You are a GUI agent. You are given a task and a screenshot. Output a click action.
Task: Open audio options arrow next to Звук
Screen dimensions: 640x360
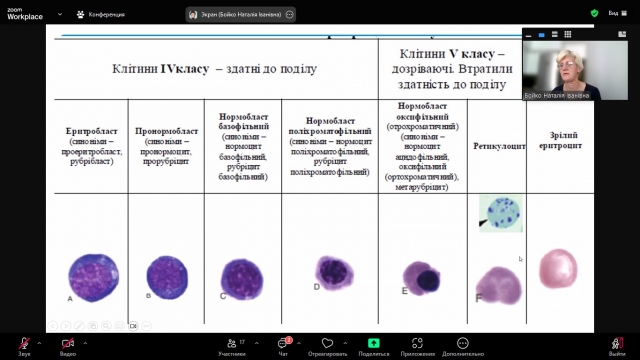pyautogui.click(x=39, y=343)
